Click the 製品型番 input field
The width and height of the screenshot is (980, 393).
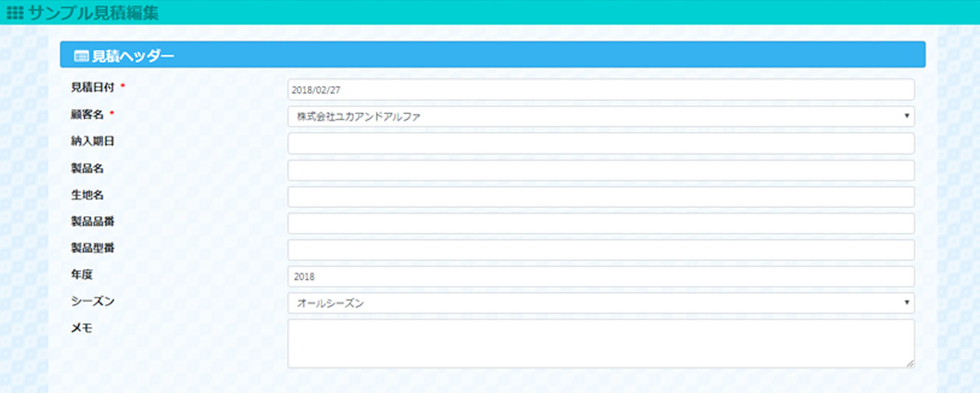click(x=601, y=250)
